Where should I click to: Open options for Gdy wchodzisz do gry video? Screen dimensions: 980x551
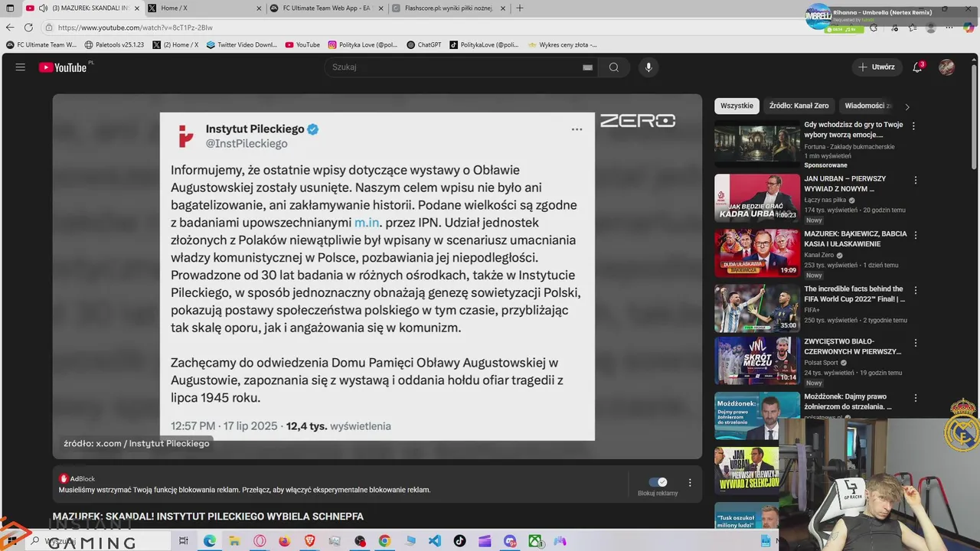pyautogui.click(x=913, y=126)
